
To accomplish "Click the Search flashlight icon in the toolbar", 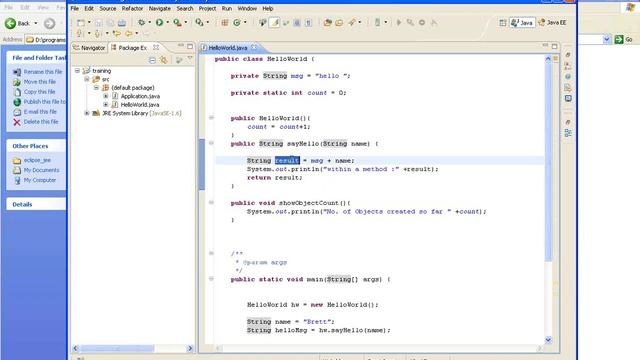I will (x=352, y=22).
